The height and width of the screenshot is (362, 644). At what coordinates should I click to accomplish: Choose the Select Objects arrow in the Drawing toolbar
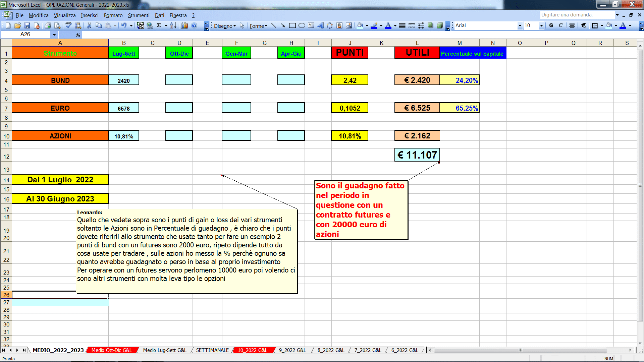click(x=242, y=25)
